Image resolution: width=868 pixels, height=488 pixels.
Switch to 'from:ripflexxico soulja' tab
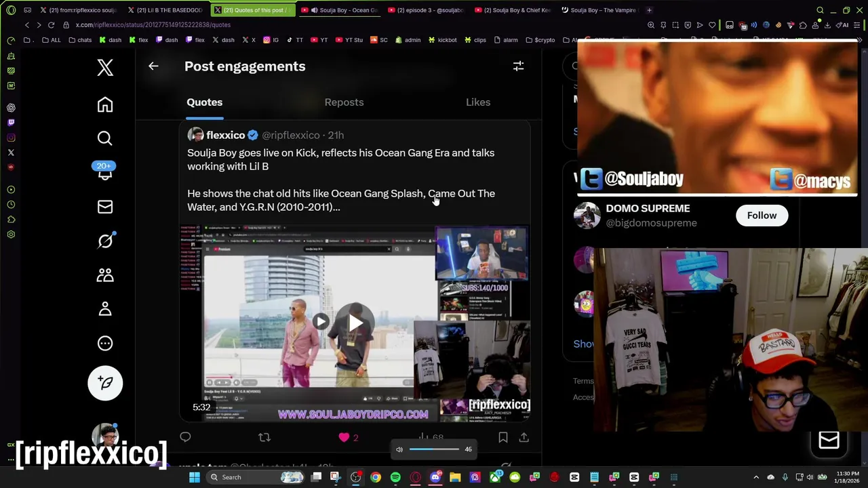pos(78,10)
